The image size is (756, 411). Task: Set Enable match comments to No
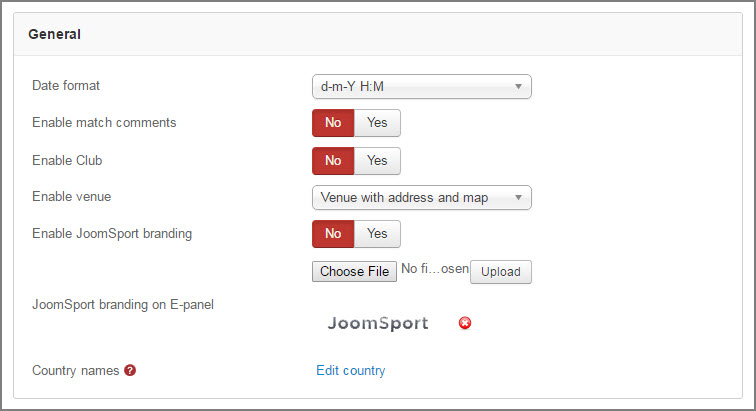(333, 123)
